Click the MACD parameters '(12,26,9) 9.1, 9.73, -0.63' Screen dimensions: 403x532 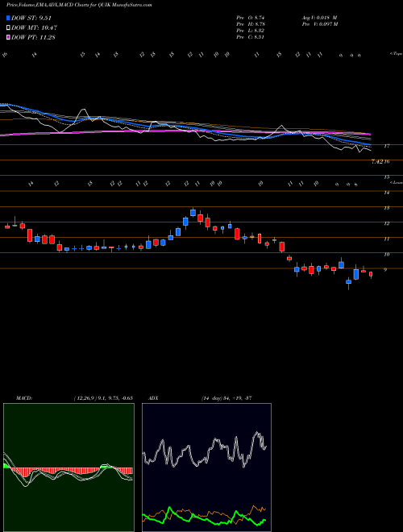click(x=103, y=397)
